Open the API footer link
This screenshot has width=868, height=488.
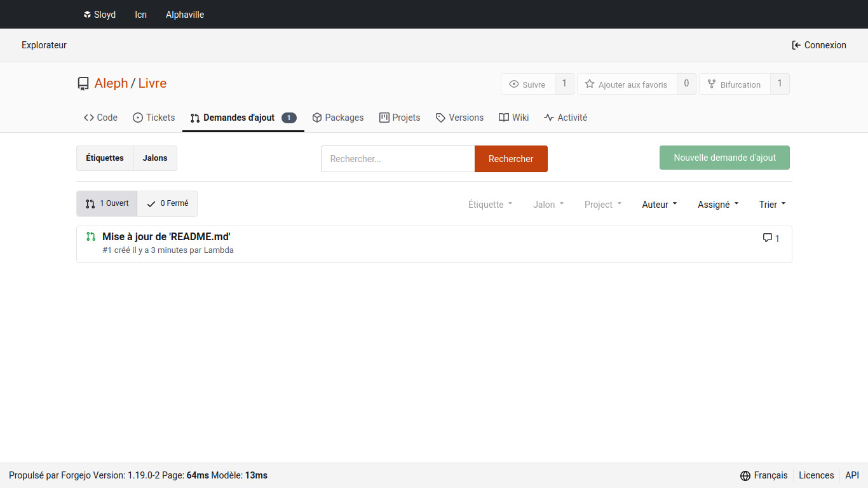tap(852, 475)
